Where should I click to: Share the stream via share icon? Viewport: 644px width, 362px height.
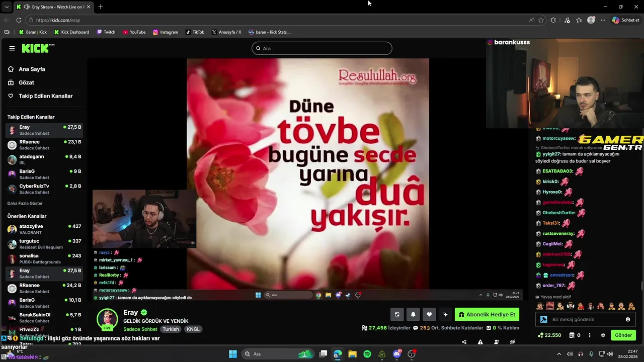[x=464, y=342]
